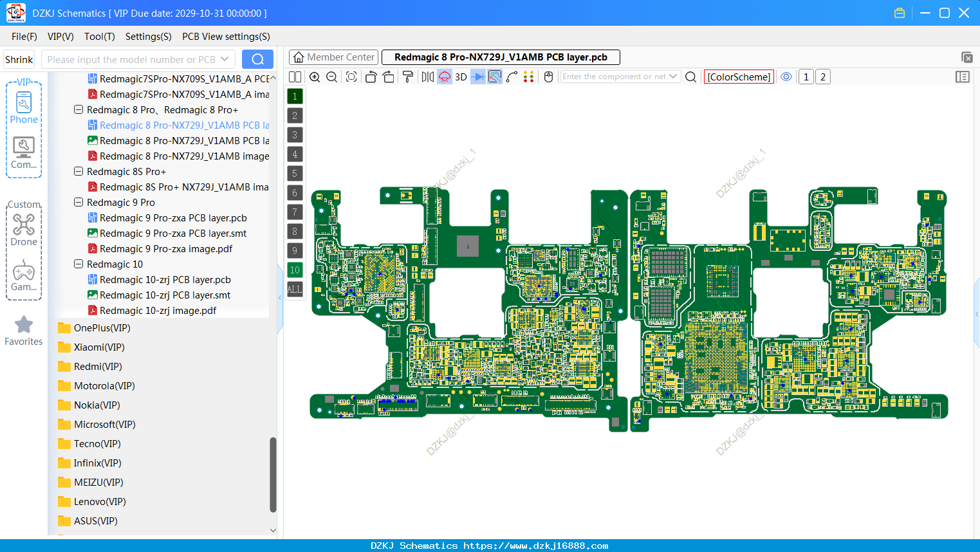Screen dimensions: 980x552
Task: Toggle the split view layout icon
Action: coord(295,77)
